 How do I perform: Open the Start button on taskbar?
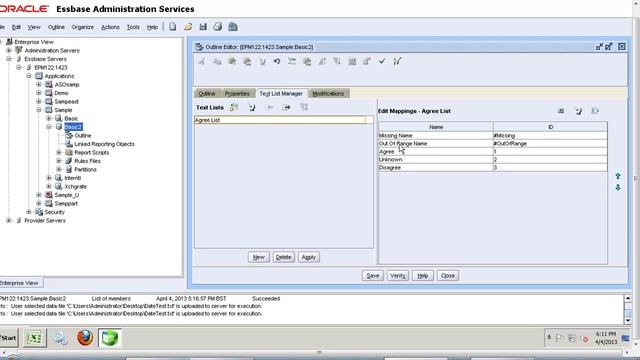[x=9, y=338]
